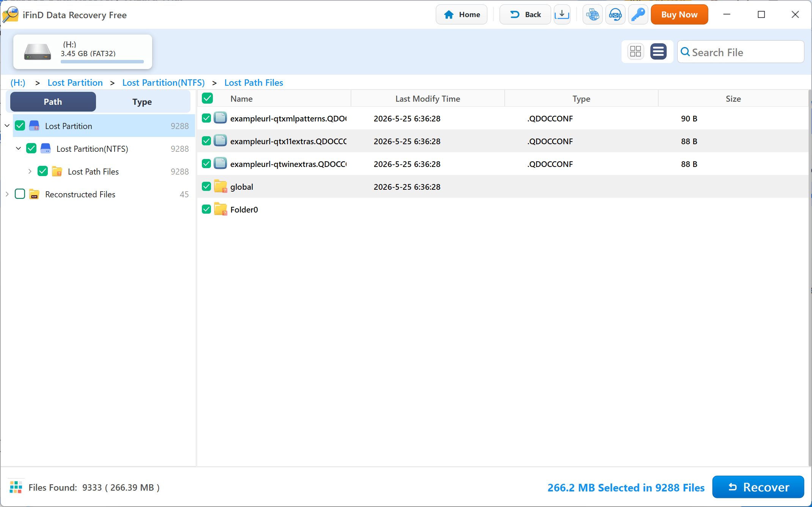Select the Folder0 name
This screenshot has height=507, width=812.
[x=244, y=209]
